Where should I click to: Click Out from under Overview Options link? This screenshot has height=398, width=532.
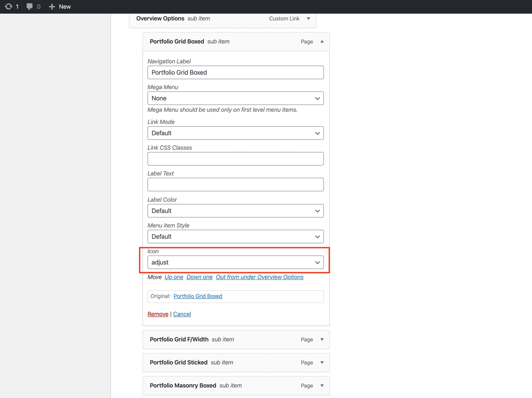tap(259, 277)
